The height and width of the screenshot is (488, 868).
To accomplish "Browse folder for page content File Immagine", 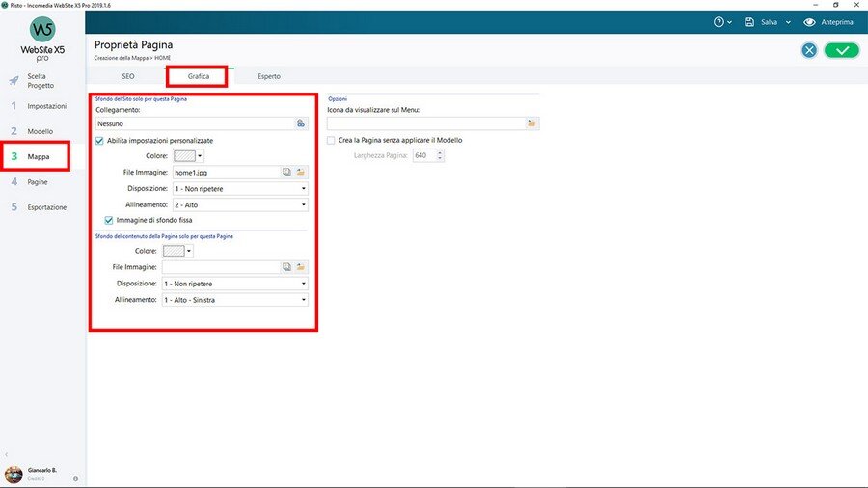I will point(300,267).
